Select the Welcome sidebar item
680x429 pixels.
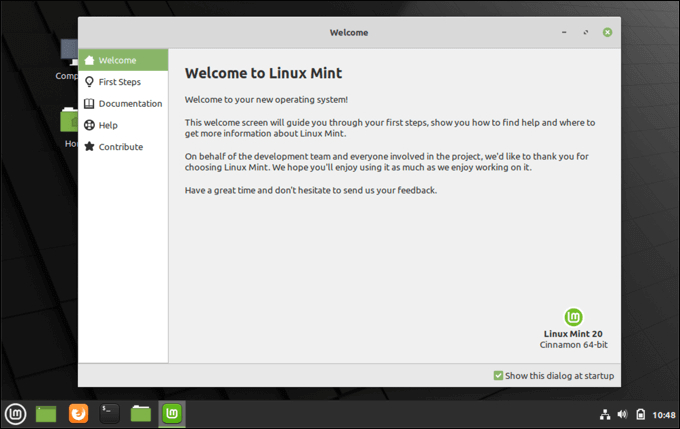click(x=123, y=60)
